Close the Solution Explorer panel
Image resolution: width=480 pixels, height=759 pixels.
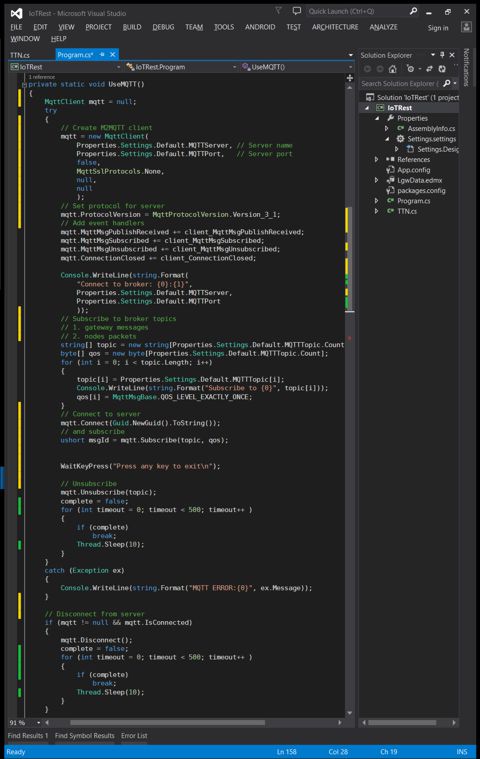tap(452, 55)
